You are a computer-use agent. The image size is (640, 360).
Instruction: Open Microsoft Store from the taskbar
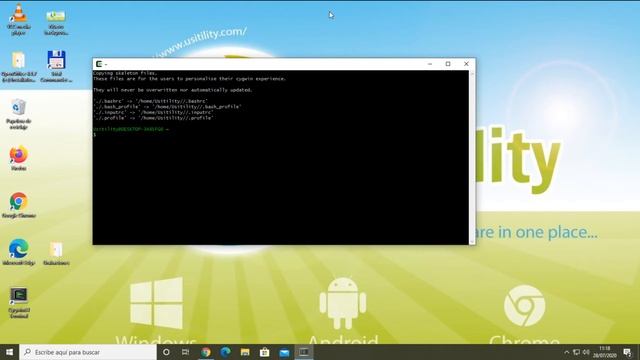(x=264, y=352)
